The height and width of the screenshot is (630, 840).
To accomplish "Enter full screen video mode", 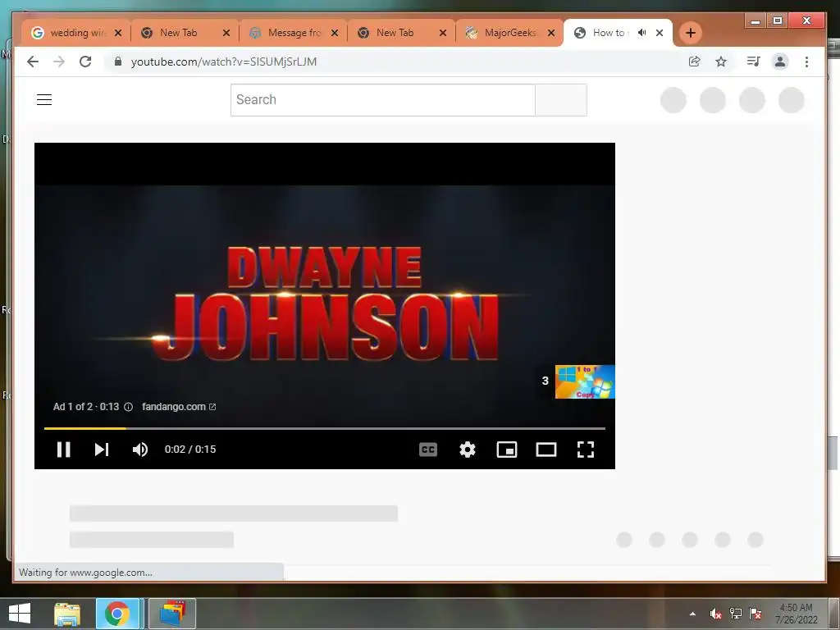I will pyautogui.click(x=586, y=450).
